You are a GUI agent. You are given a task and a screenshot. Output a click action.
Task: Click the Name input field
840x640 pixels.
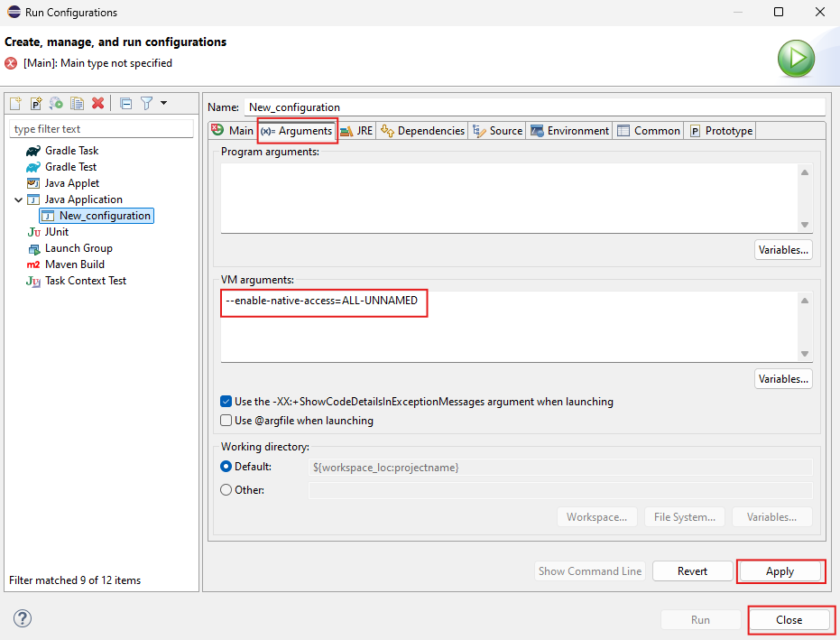pyautogui.click(x=534, y=107)
